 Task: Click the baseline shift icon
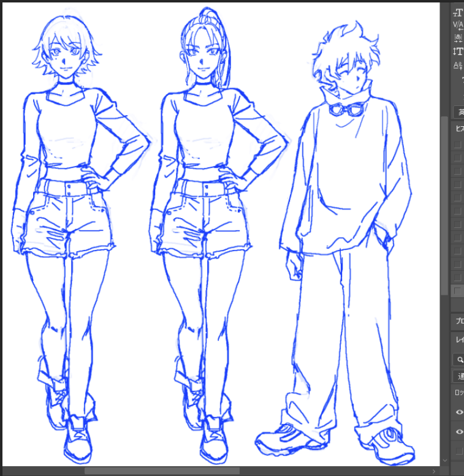458,65
